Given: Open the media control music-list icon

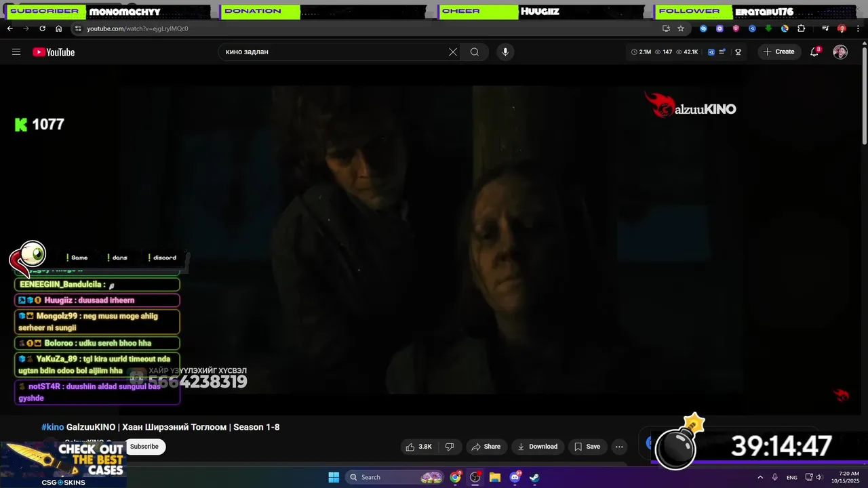Looking at the screenshot, I should tap(825, 28).
